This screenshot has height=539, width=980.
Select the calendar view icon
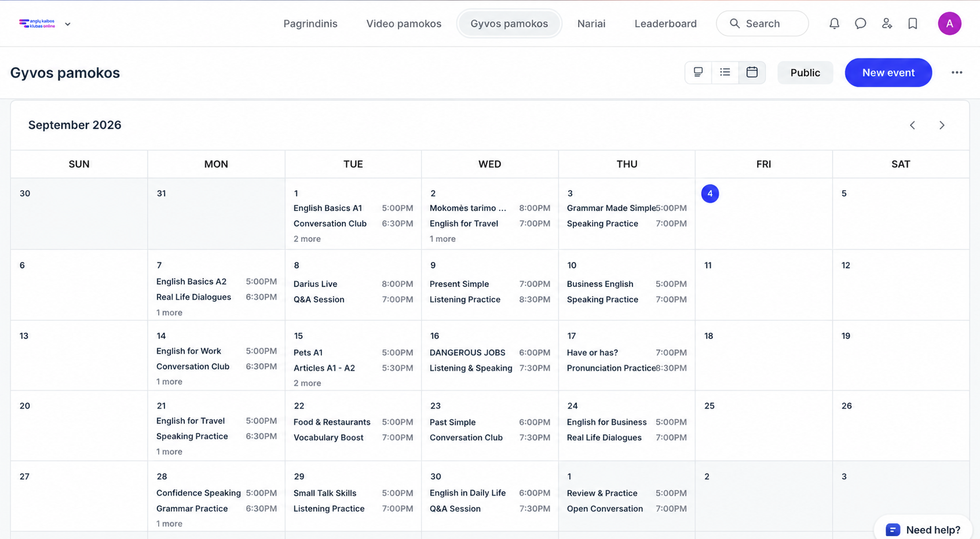[752, 72]
